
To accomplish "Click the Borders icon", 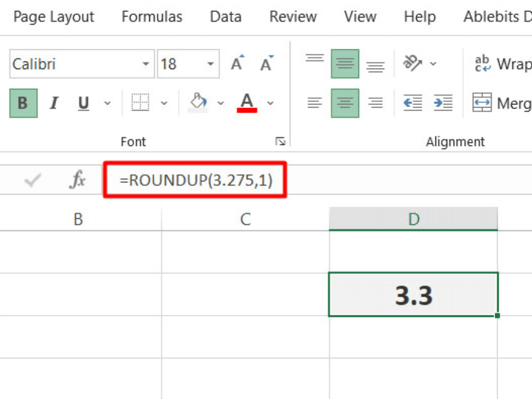I will click(140, 103).
